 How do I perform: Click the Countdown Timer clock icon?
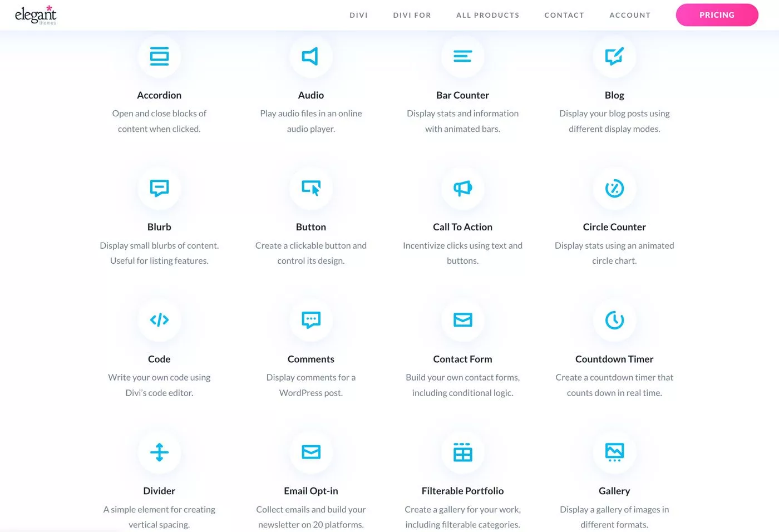(x=614, y=320)
